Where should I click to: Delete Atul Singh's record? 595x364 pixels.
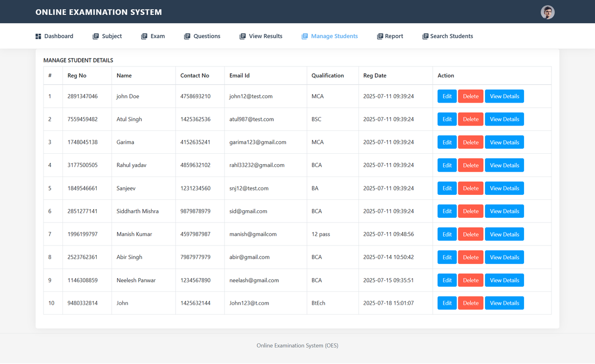471,119
